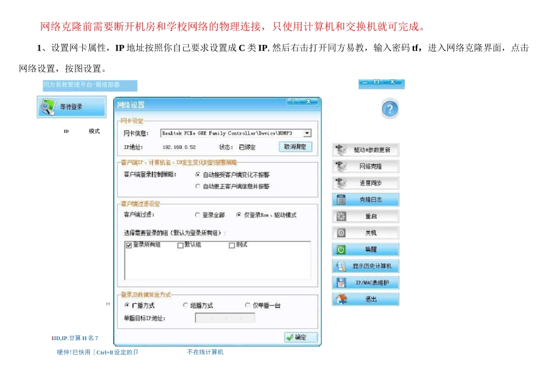Uncheck the 登录所有组 checkbox
554x392 pixels.
pos(129,246)
